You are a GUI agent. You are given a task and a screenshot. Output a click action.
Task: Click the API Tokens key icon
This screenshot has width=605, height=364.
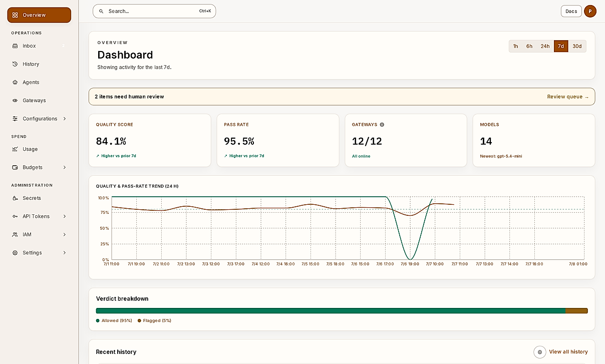point(15,216)
